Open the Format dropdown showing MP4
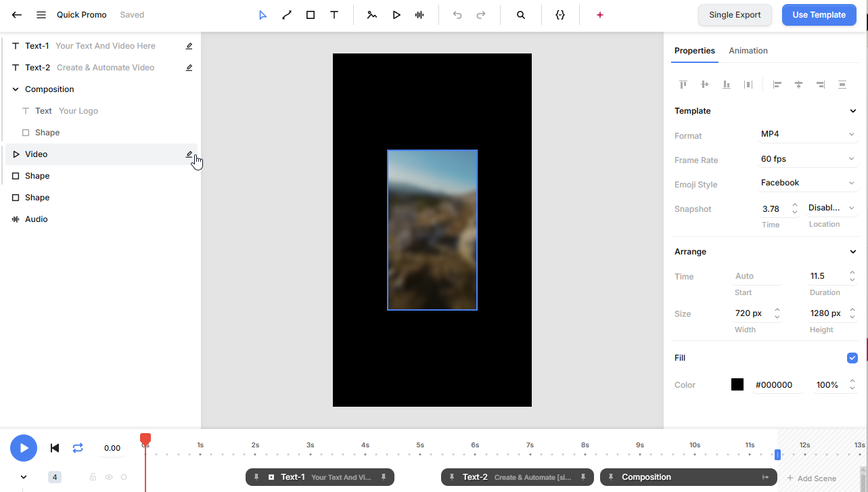 coord(808,135)
